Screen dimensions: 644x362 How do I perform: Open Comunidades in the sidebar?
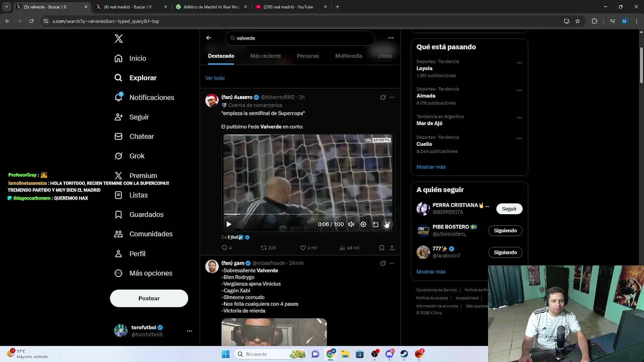[143, 234]
